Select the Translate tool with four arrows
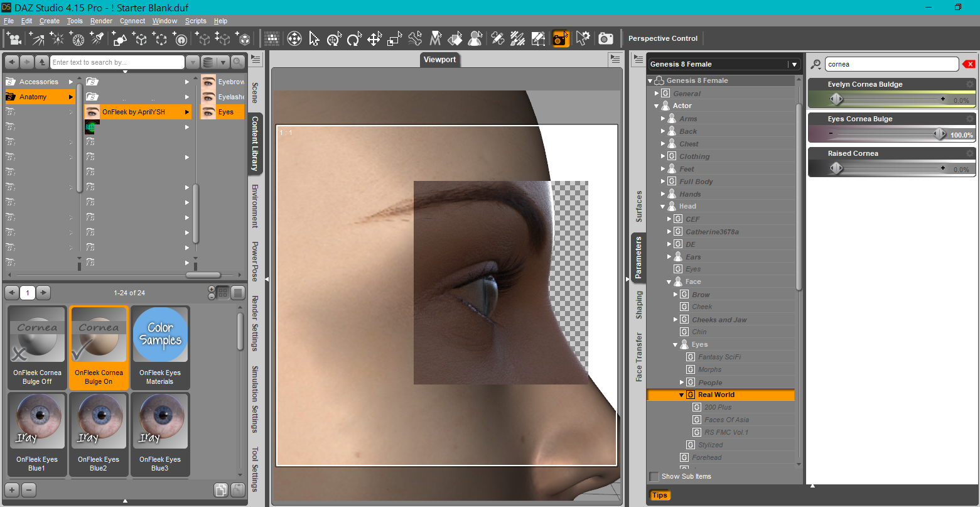The height and width of the screenshot is (507, 980). (375, 38)
